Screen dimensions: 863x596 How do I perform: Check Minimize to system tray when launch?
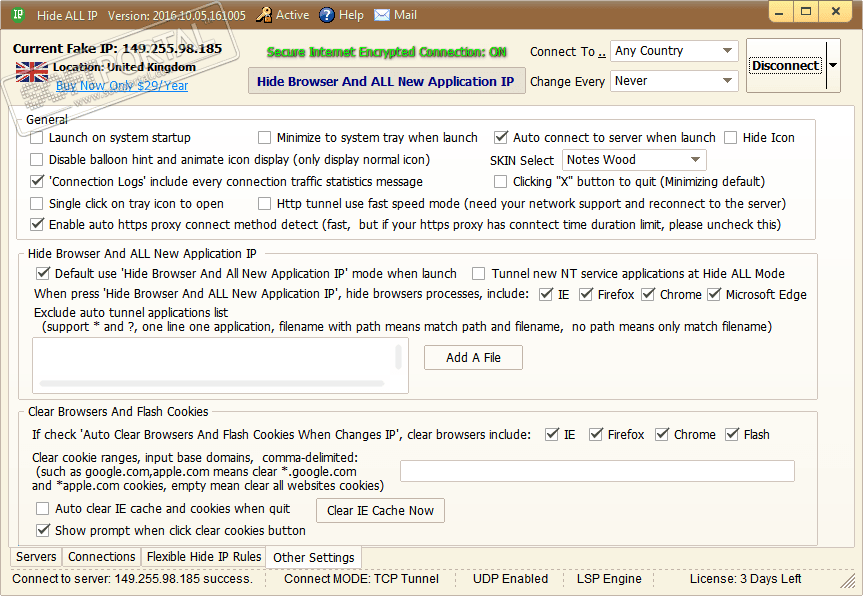point(265,138)
